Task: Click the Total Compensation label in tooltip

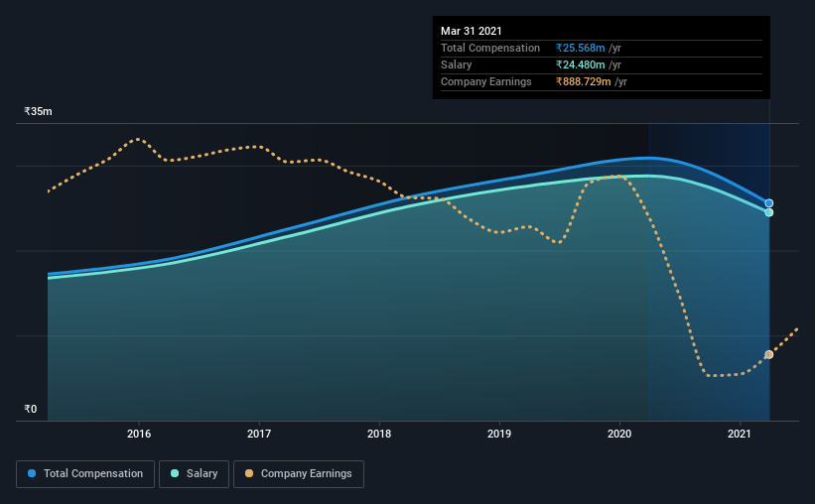Action: (490, 48)
